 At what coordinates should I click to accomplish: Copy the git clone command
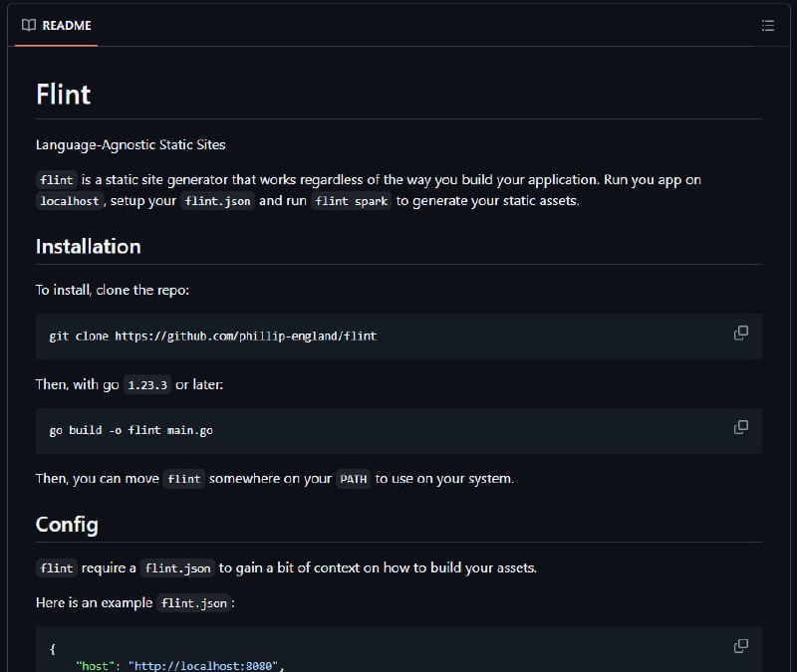[740, 334]
